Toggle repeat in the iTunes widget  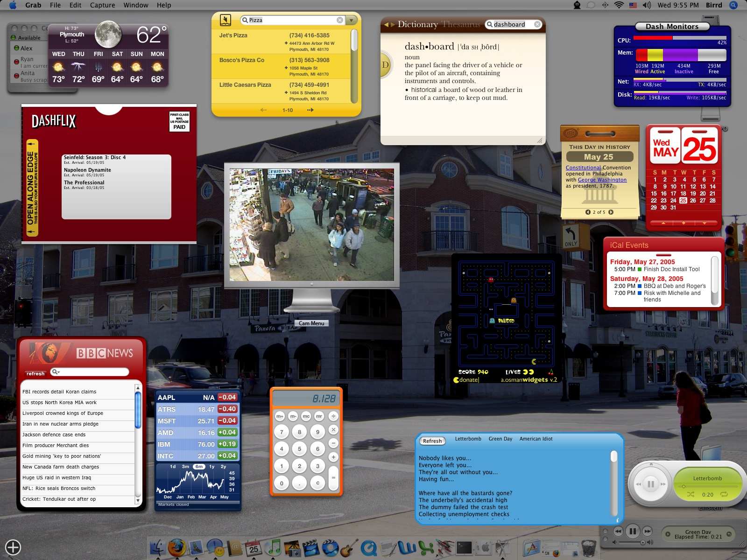pyautogui.click(x=724, y=494)
